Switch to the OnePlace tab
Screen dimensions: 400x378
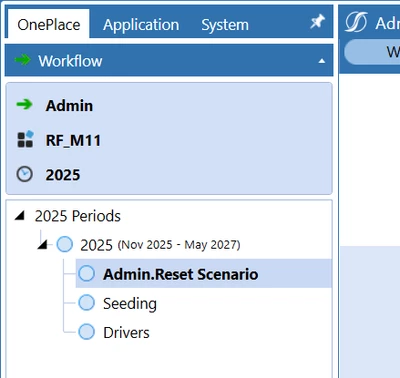[x=49, y=25]
